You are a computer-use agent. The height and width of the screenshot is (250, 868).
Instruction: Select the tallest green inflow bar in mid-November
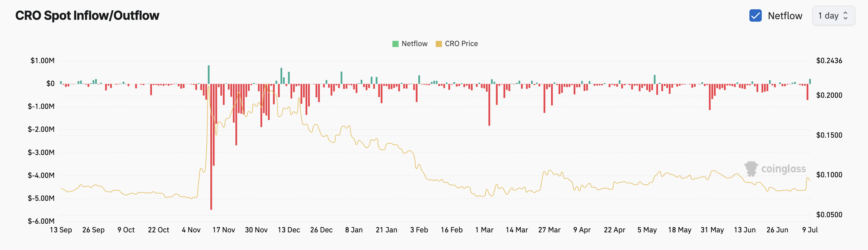[x=209, y=74]
